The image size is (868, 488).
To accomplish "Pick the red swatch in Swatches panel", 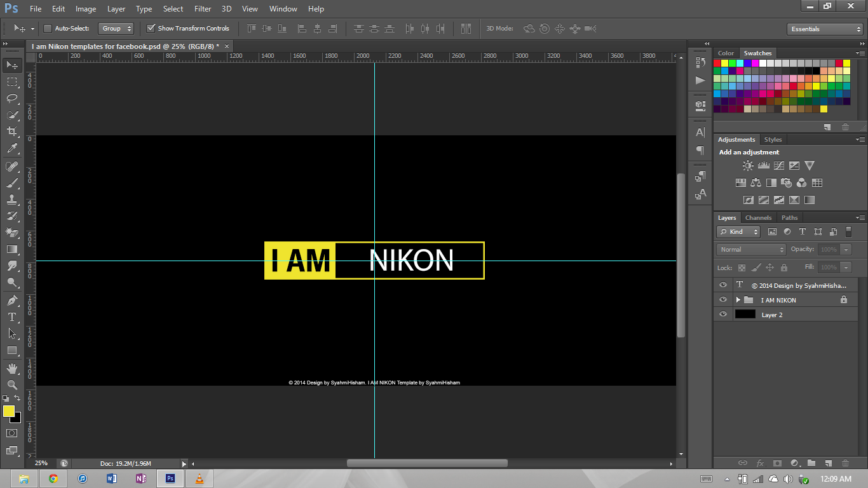I will click(x=717, y=63).
